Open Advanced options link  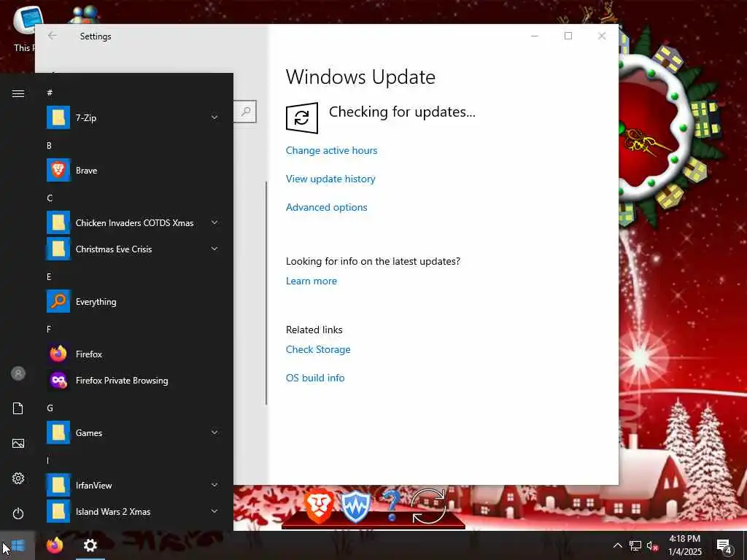tap(326, 207)
